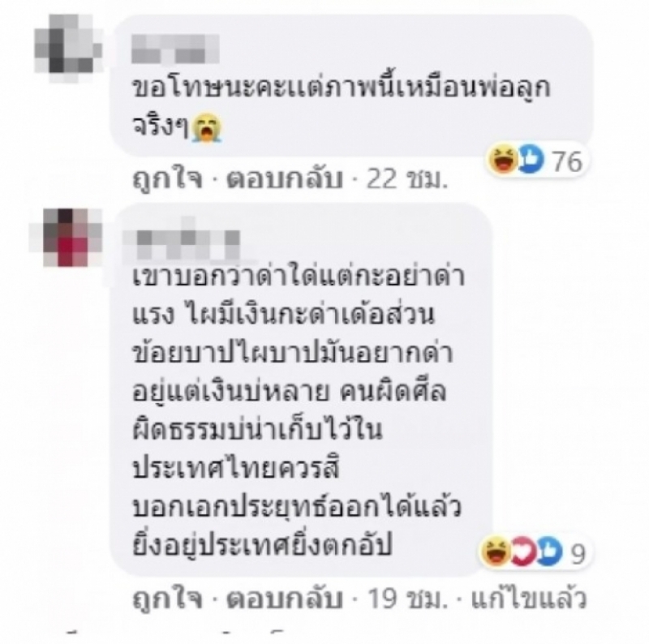
Task: Click ตอบกลับ under the second comment
Action: tap(285, 598)
